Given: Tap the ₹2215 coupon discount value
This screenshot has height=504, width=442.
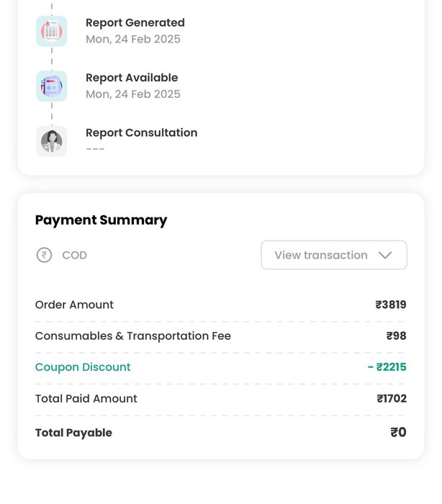Looking at the screenshot, I should coord(387,367).
